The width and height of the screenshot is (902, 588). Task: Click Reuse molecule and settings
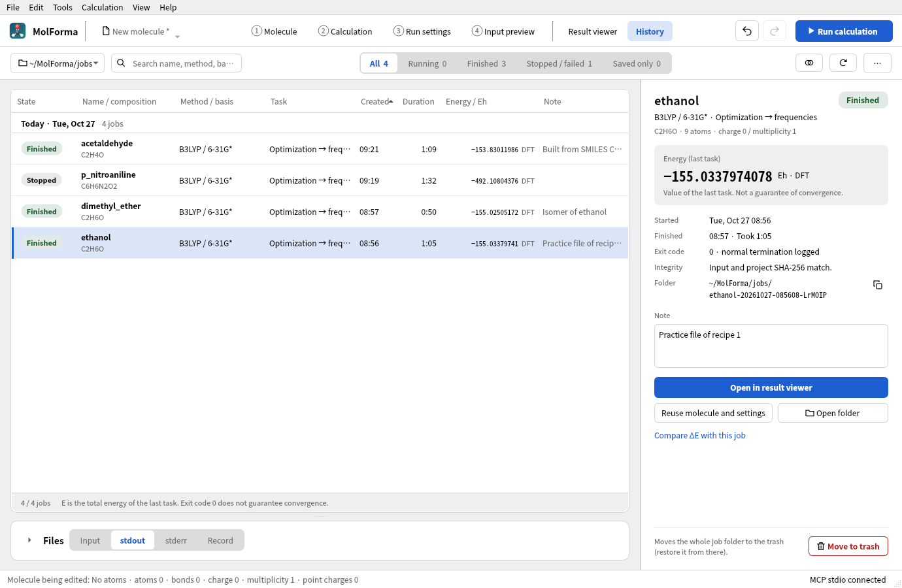point(713,413)
